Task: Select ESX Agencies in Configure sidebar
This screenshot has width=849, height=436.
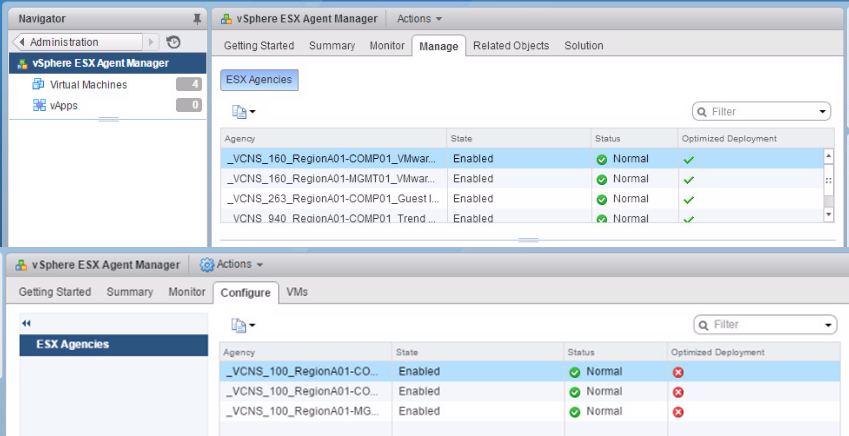Action: [x=114, y=344]
